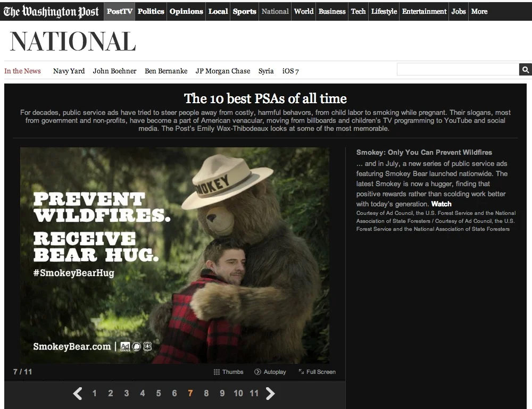Open the Entertainment section
The image size is (532, 409).
coord(424,11)
